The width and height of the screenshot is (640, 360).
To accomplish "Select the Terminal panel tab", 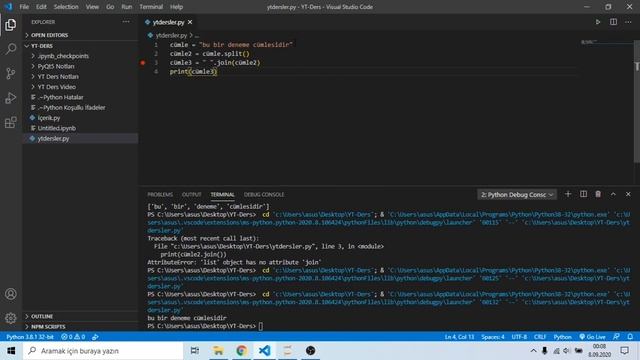I will click(x=222, y=195).
